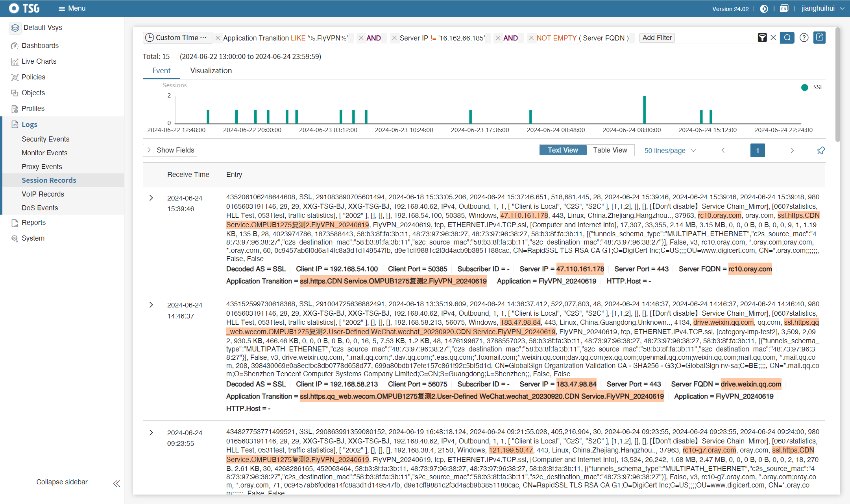Switch to Table View
The width and height of the screenshot is (850, 504).
point(610,150)
